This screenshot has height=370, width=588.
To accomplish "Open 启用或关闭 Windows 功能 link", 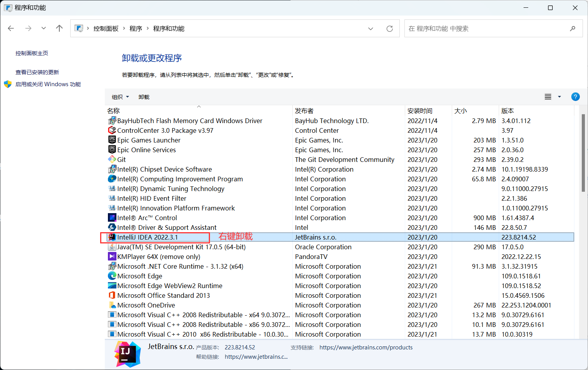I will click(x=48, y=84).
